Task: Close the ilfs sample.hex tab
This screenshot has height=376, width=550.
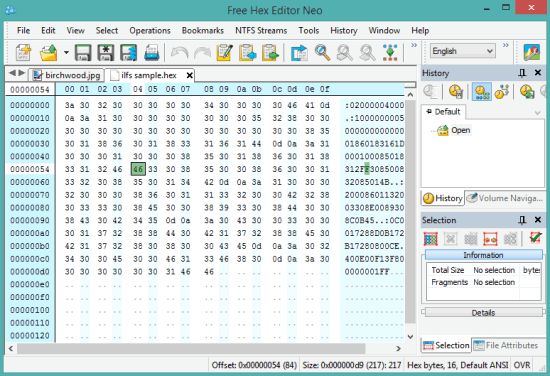Action: (x=189, y=75)
